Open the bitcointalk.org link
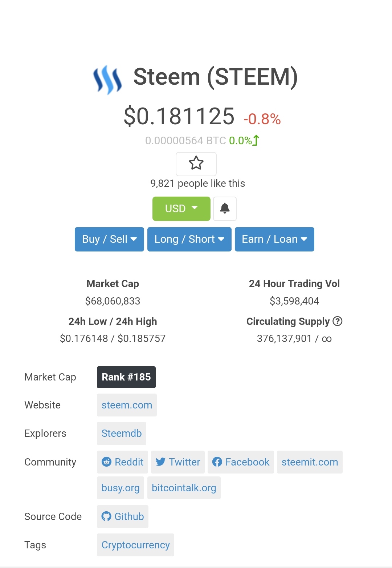Screen dimensions: 392x568 point(184,488)
